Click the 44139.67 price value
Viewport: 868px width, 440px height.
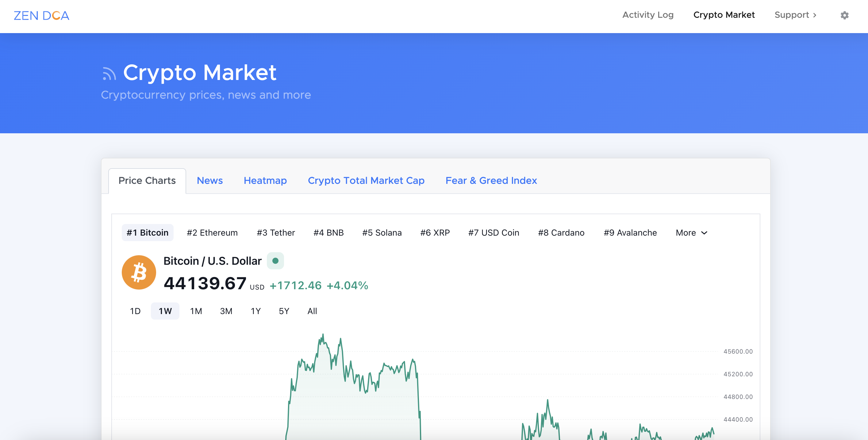click(x=205, y=283)
